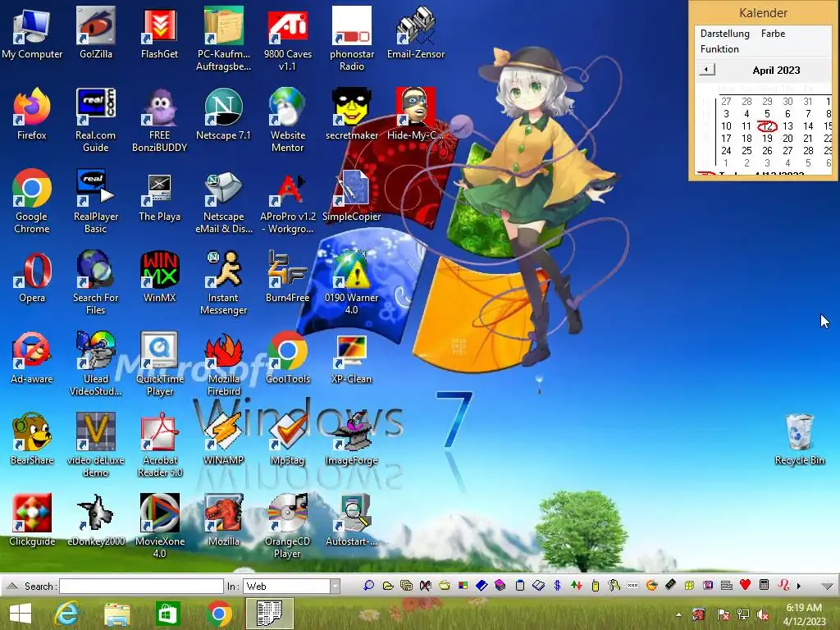Select April 26 in the calendar
The image size is (840, 630).
767,151
